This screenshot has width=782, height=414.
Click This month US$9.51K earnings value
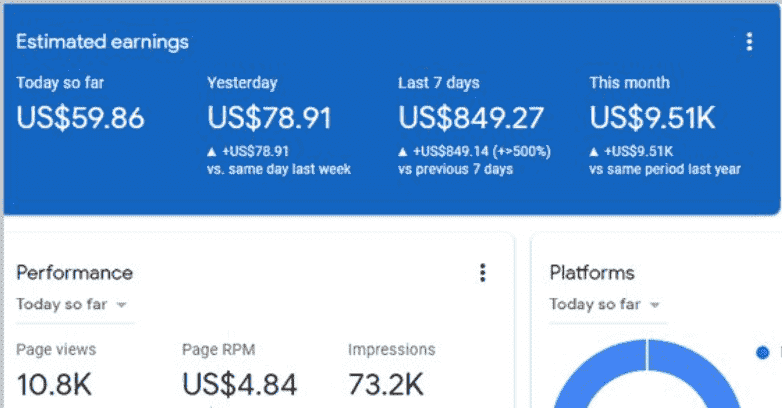(652, 118)
